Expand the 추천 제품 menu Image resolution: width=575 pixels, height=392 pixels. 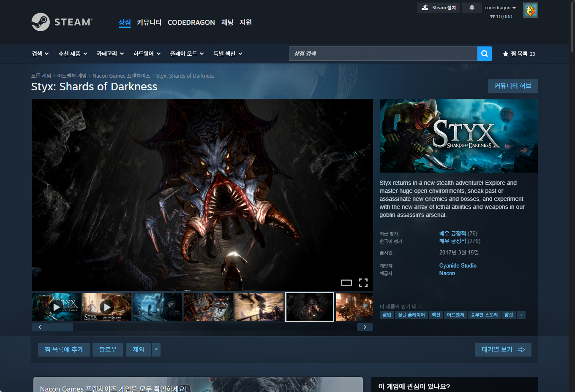tap(73, 54)
